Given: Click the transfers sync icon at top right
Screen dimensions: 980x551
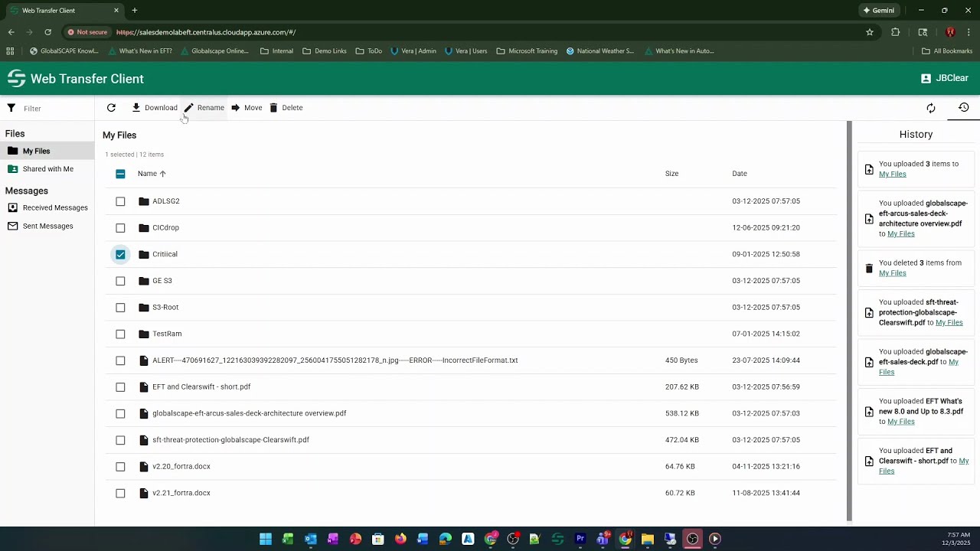Looking at the screenshot, I should pos(931,108).
